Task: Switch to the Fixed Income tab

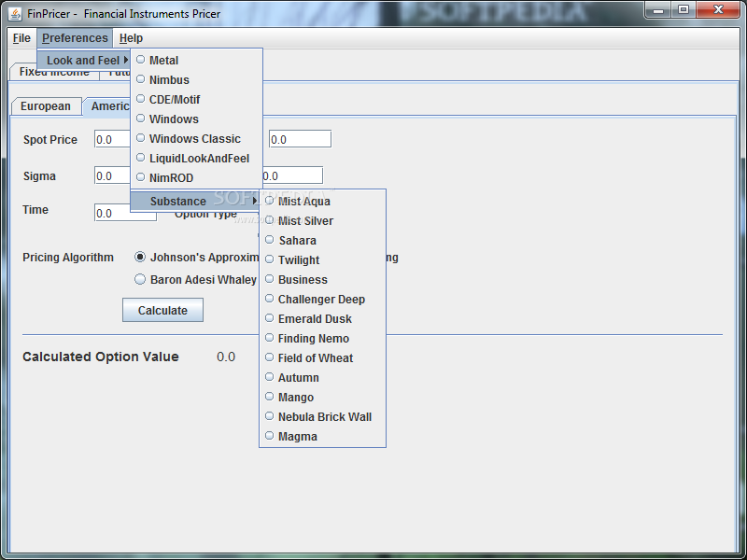Action: click(x=54, y=75)
